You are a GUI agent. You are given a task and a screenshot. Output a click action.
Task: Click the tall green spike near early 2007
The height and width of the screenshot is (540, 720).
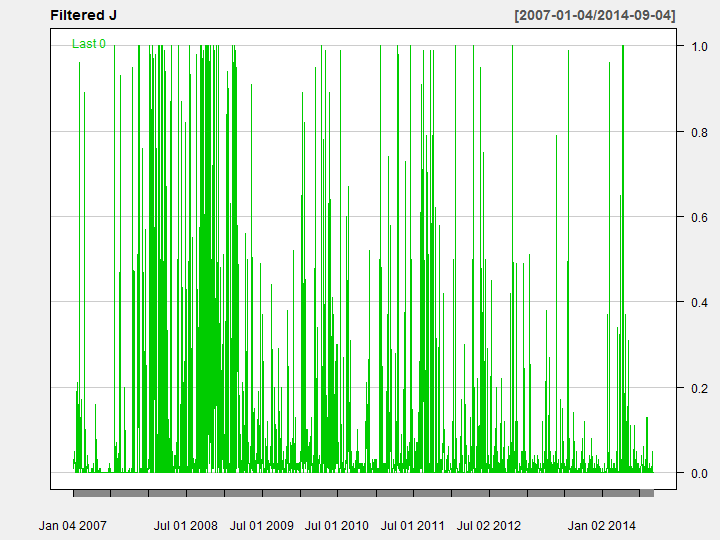pos(79,200)
